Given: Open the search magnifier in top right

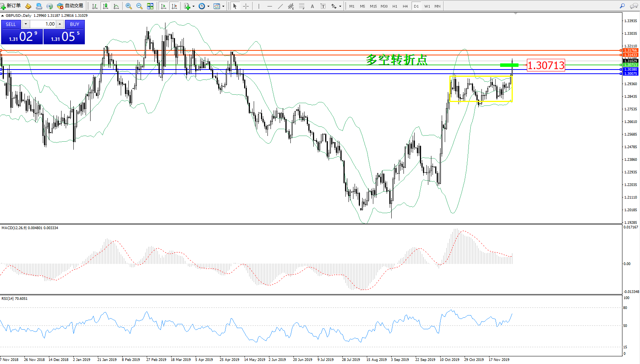Looking at the screenshot, I should [622, 6].
